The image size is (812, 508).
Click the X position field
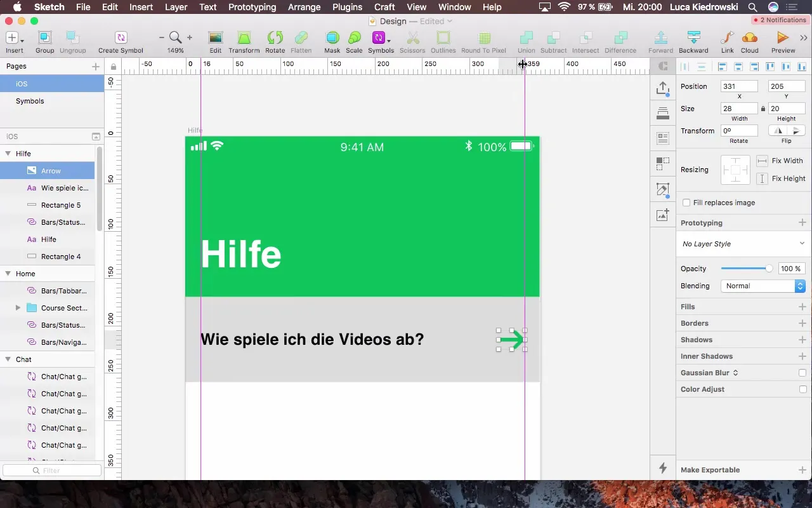(739, 86)
